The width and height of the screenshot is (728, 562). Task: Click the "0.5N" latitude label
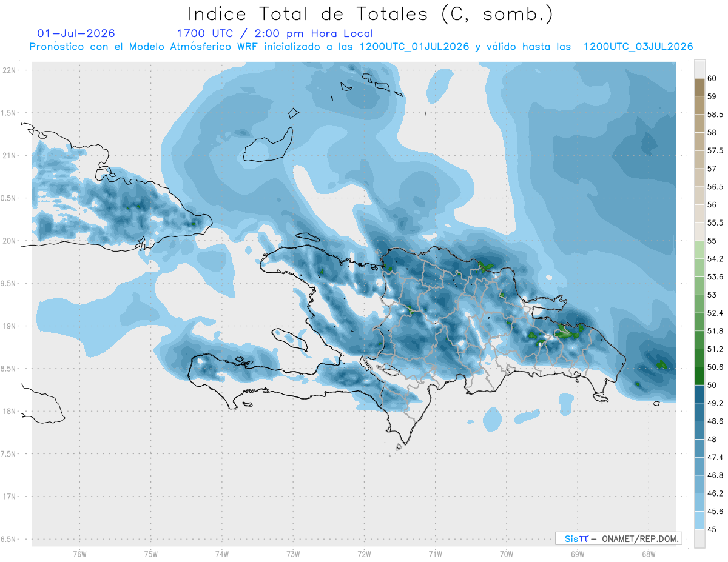click(8, 198)
